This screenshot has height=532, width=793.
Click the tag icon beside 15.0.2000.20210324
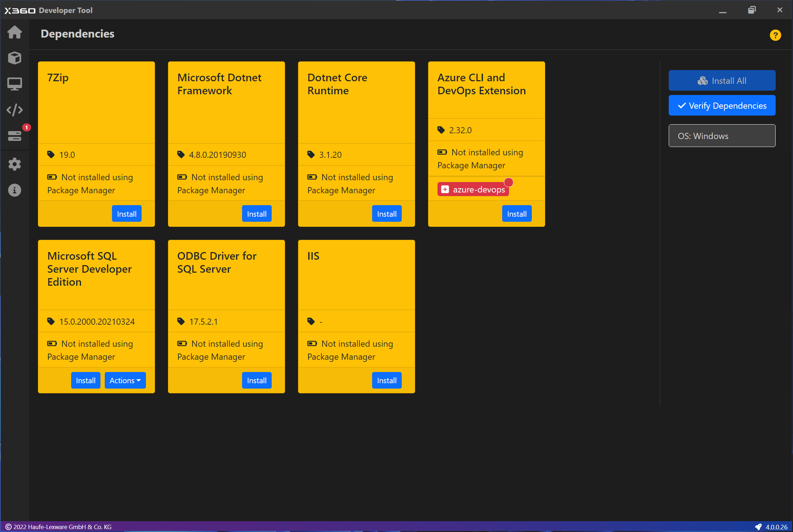click(51, 321)
